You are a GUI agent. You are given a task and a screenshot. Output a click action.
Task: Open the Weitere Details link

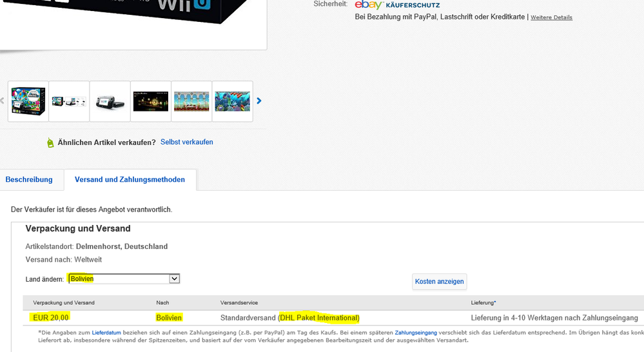(x=551, y=17)
